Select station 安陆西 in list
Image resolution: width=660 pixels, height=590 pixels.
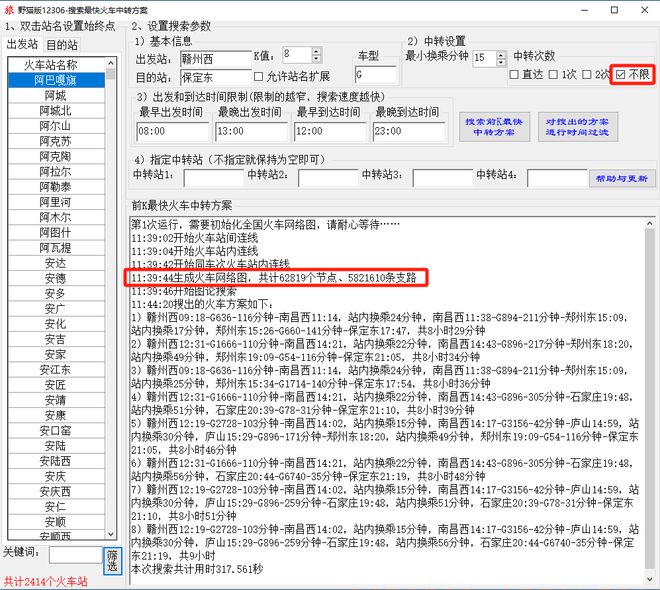pos(56,461)
